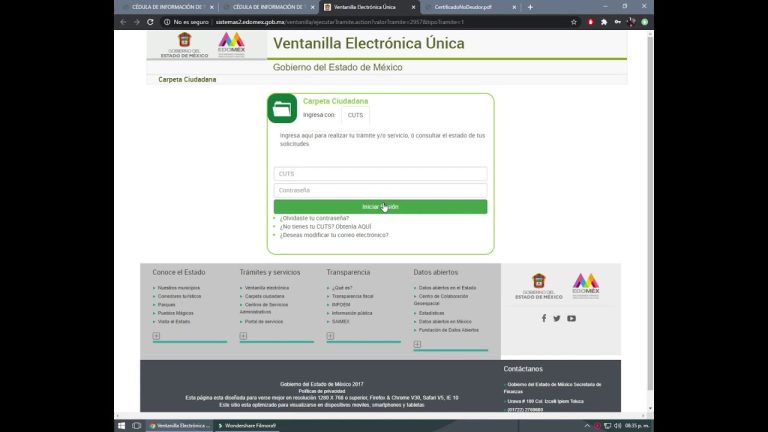Open Wondershare Filmora9 in taskbar
The image size is (768, 432).
click(x=247, y=426)
